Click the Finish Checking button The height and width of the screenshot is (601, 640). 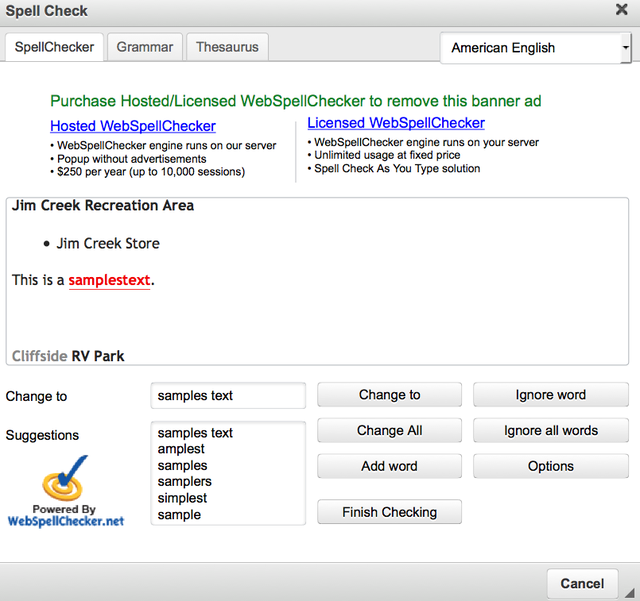[389, 512]
